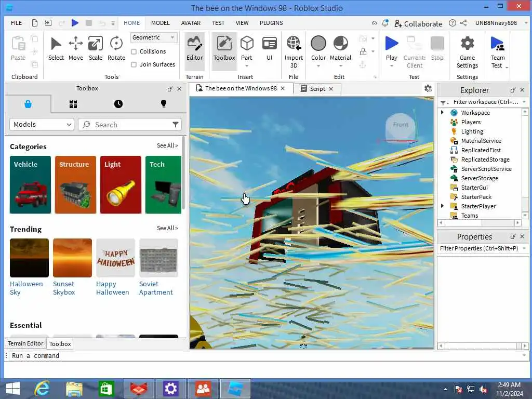
Task: Create new file from quick toolbar
Action: 35,23
